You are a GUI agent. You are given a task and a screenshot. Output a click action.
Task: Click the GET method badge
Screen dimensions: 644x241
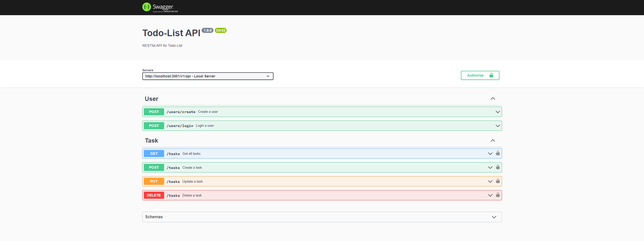tap(154, 154)
